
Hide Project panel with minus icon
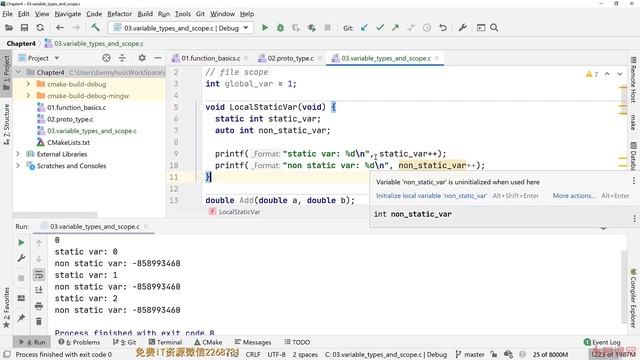[158, 58]
